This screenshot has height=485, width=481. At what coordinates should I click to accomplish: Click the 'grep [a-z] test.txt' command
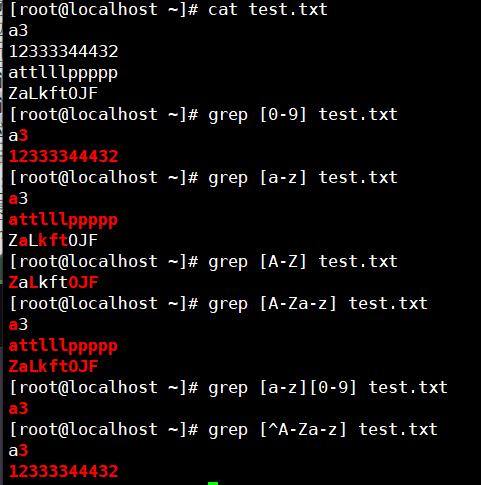point(303,177)
